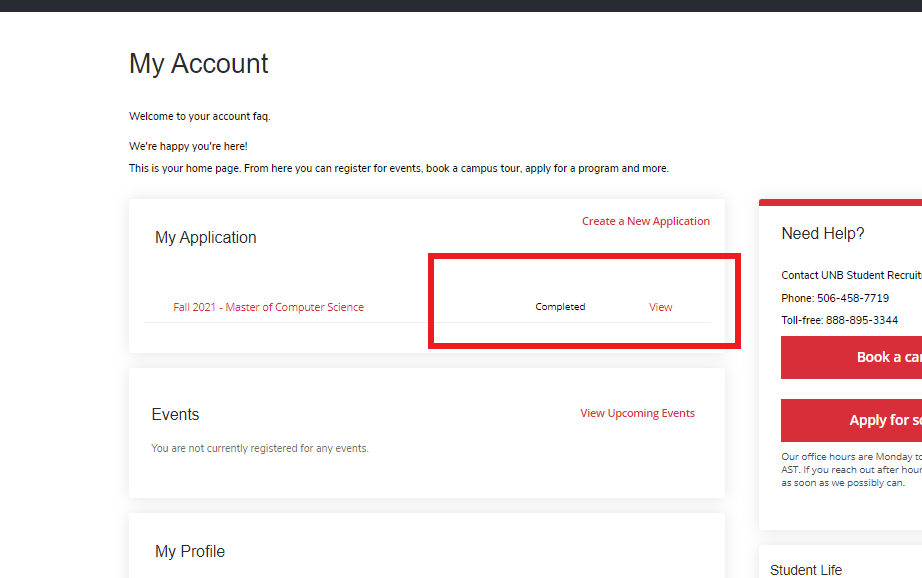922x578 pixels.
Task: Open Fall 2021 - Master of Computer Science application
Action: pyautogui.click(x=268, y=307)
